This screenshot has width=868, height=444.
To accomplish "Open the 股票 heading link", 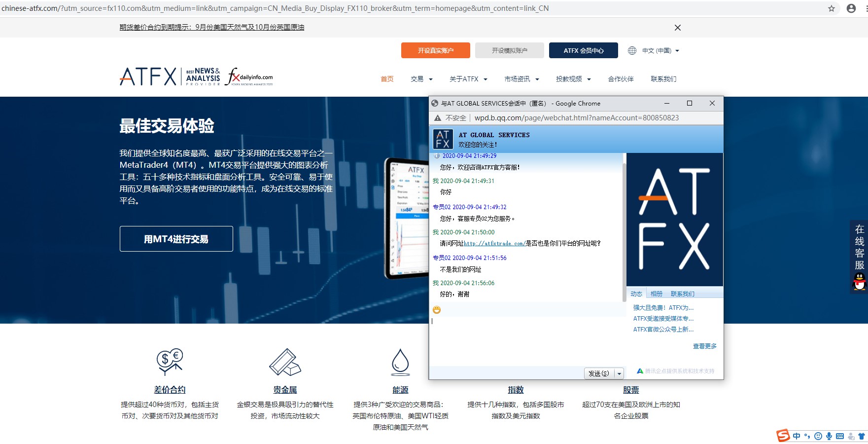I will (631, 390).
